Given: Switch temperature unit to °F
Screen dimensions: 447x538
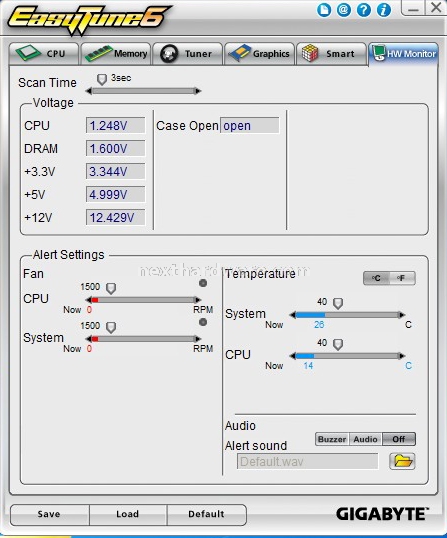Looking at the screenshot, I should [402, 278].
